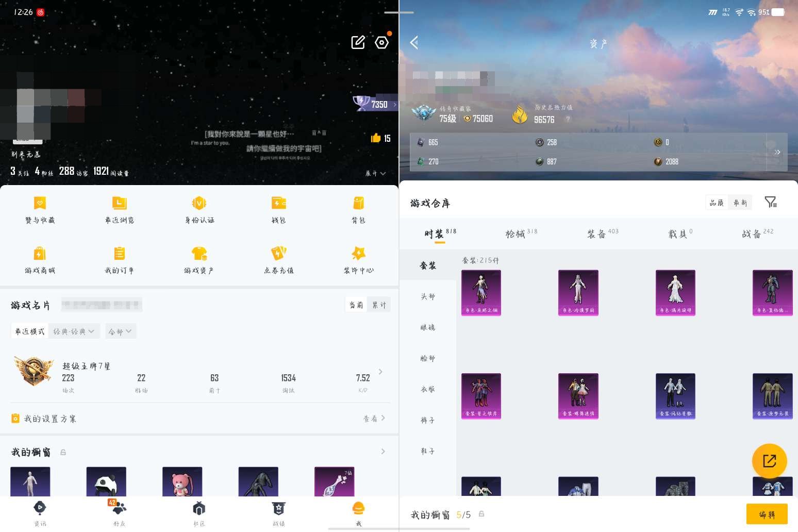This screenshot has height=532, width=798.
Task: Open the 钱包 wallet
Action: [279, 210]
